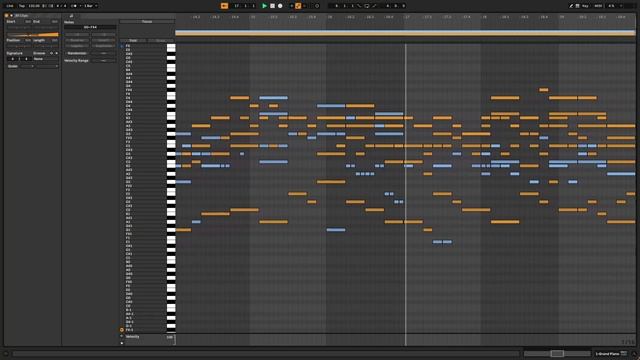
Task: Click the note range field under Notes
Action: coord(90,27)
